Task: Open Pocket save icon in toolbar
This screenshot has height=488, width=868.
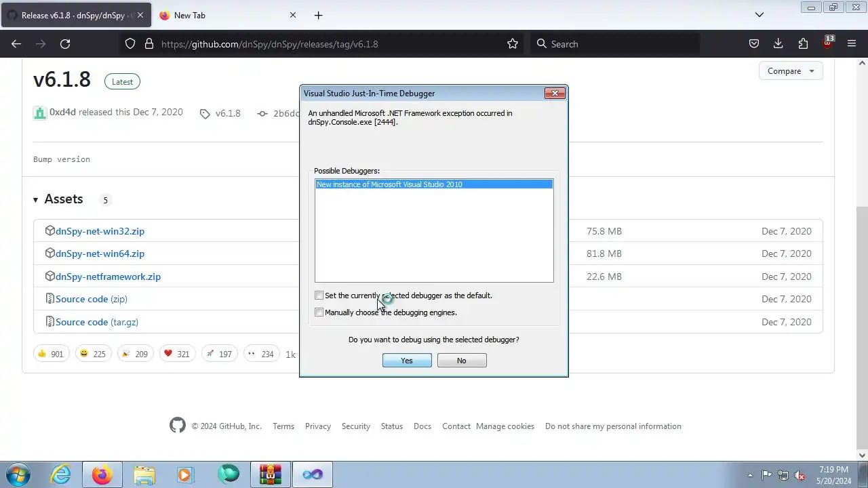Action: click(753, 43)
